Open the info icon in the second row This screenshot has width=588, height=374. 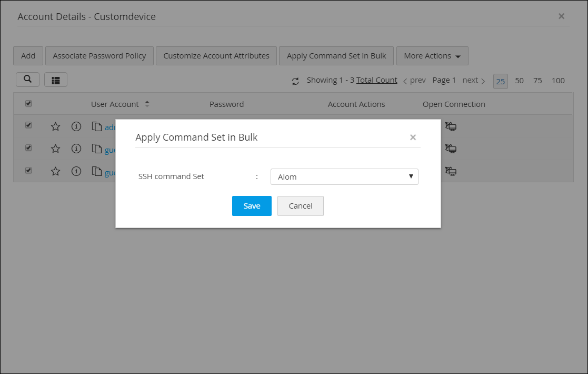pos(76,149)
